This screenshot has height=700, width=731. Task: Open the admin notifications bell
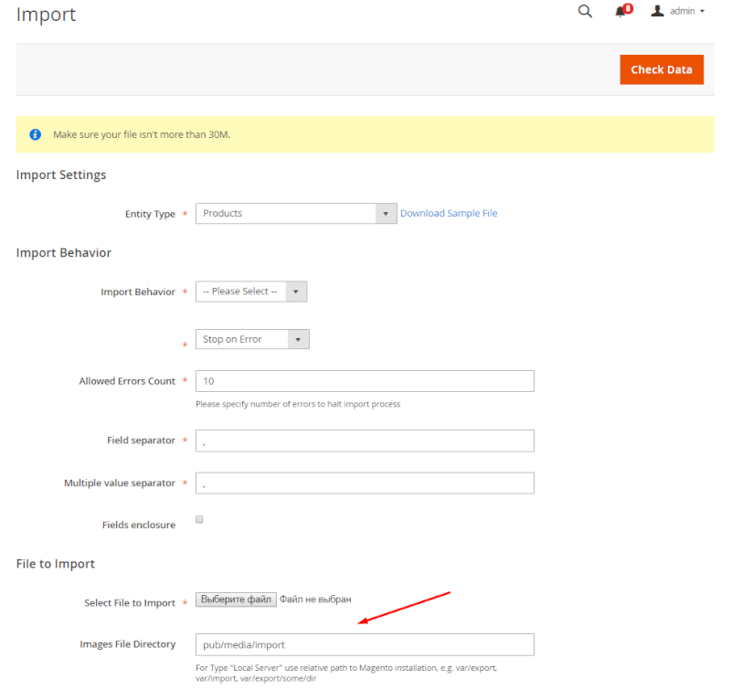[618, 12]
